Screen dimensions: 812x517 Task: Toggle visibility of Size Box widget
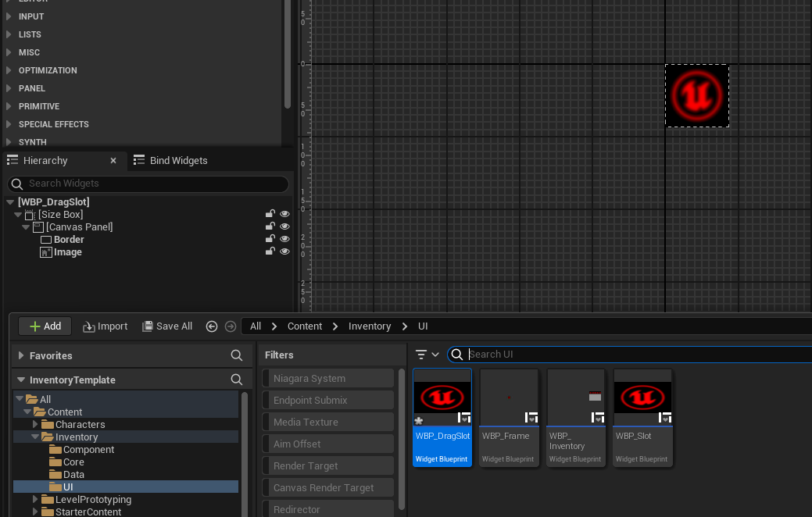tap(284, 214)
